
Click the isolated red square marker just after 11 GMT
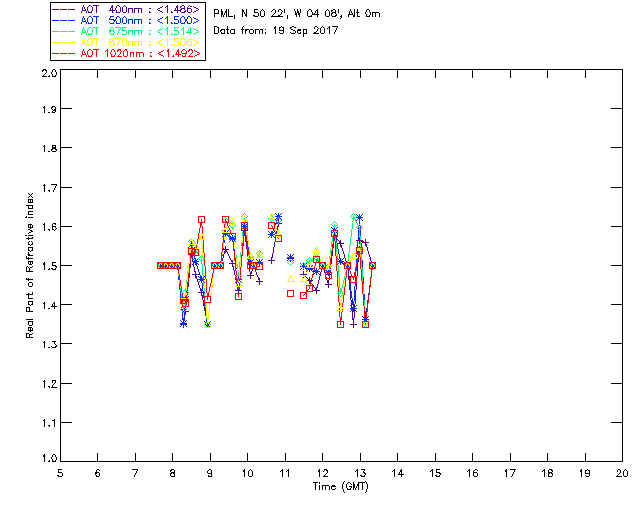tap(290, 294)
